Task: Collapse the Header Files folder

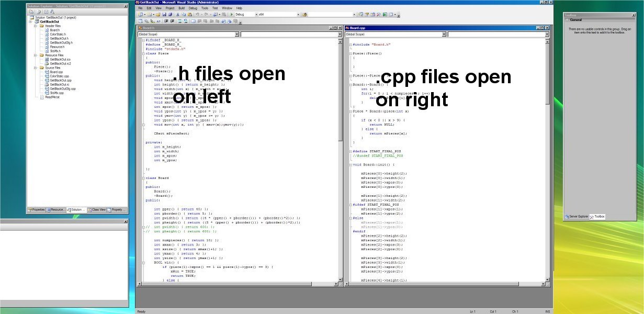Action: (x=36, y=26)
